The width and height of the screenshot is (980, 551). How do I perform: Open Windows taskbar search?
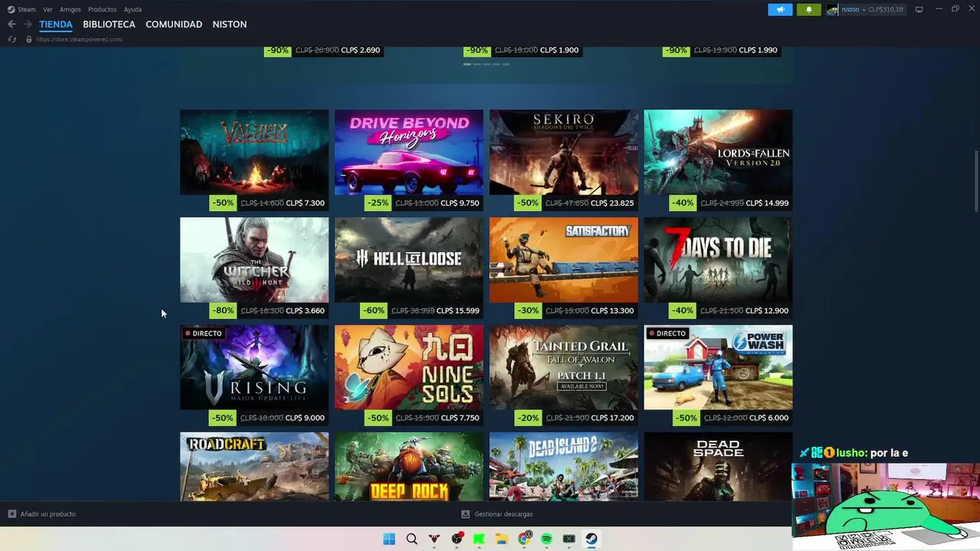(412, 539)
